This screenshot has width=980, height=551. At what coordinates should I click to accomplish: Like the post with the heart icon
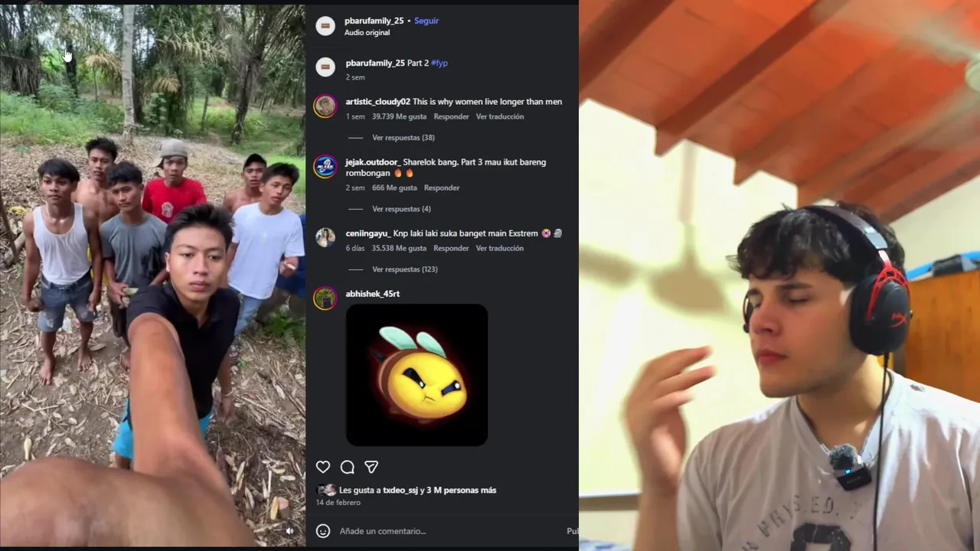(323, 467)
